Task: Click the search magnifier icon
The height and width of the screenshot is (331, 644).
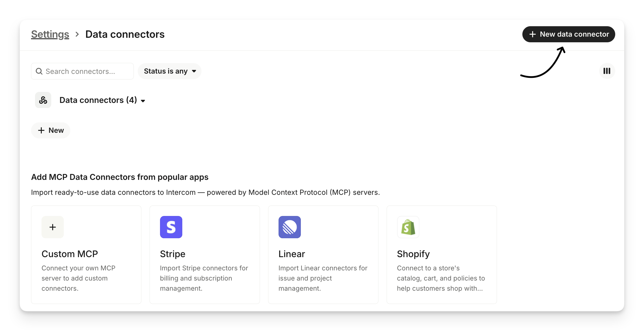Action: pyautogui.click(x=39, y=71)
